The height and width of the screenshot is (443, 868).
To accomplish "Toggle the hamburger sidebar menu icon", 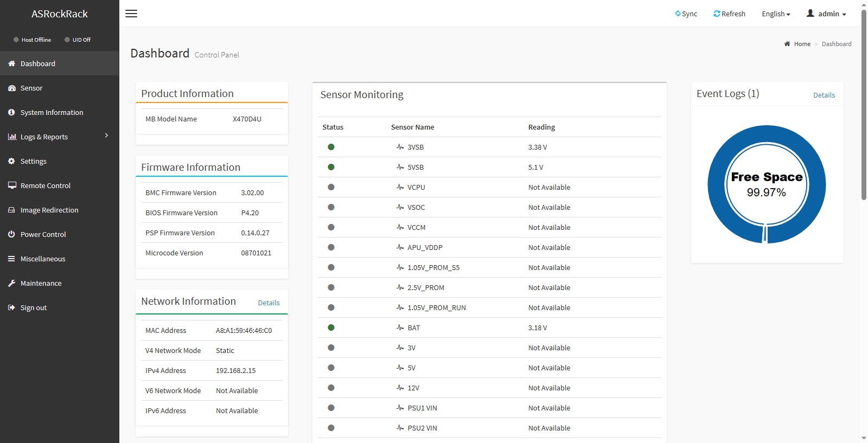I will click(131, 14).
